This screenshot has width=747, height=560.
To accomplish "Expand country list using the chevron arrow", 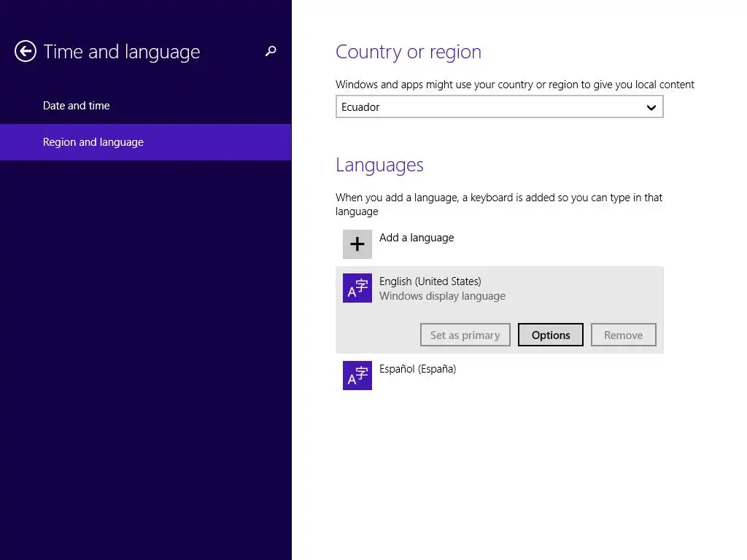I will pyautogui.click(x=651, y=107).
